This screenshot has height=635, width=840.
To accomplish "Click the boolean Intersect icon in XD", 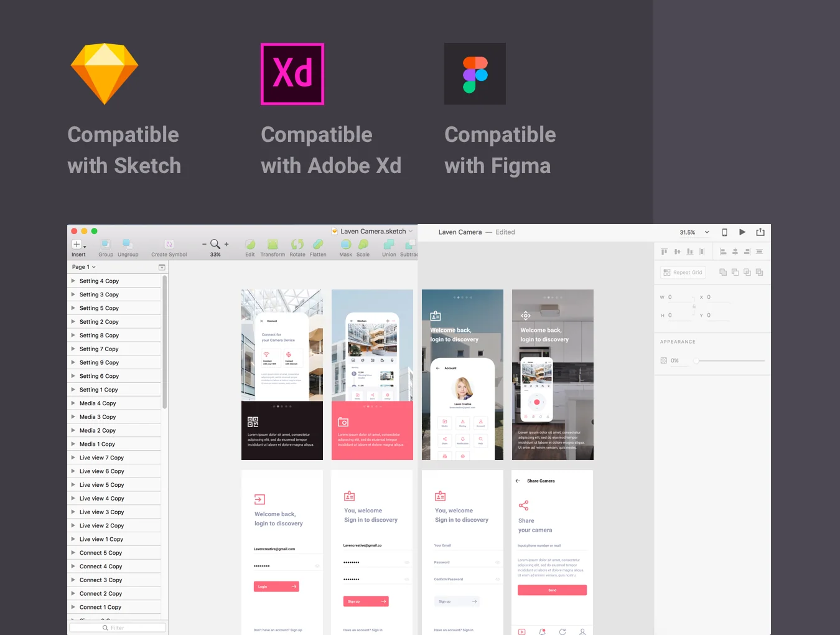I will point(747,272).
